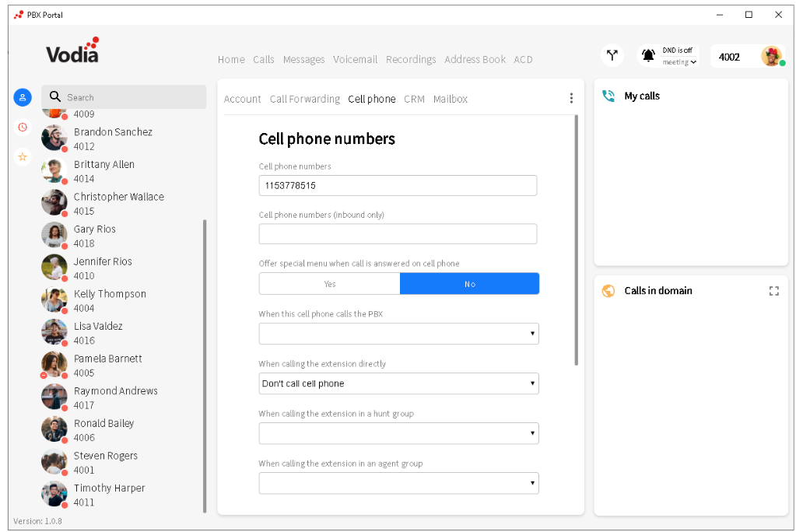Click the Calls in domain globe icon
This screenshot has height=532, width=796.
pos(608,291)
